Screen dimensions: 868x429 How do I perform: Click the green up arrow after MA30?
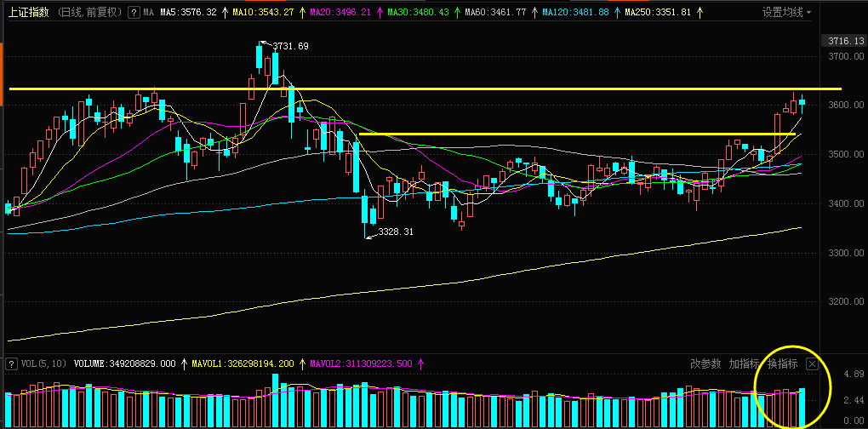point(457,12)
